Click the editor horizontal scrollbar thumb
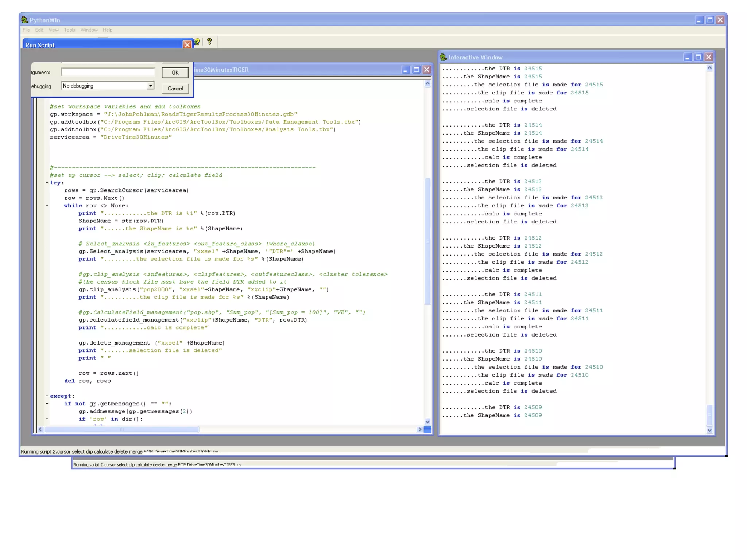This screenshot has height=560, width=747. pyautogui.click(x=122, y=429)
